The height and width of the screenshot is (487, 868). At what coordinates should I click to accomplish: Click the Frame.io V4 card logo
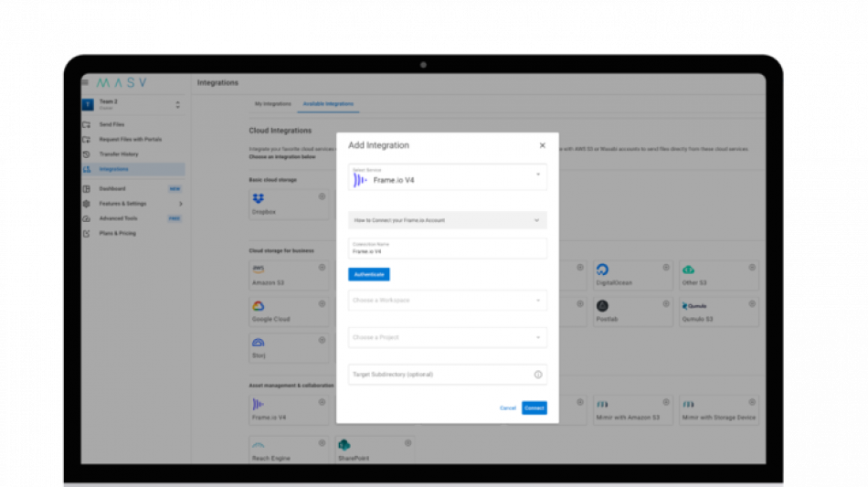(258, 405)
